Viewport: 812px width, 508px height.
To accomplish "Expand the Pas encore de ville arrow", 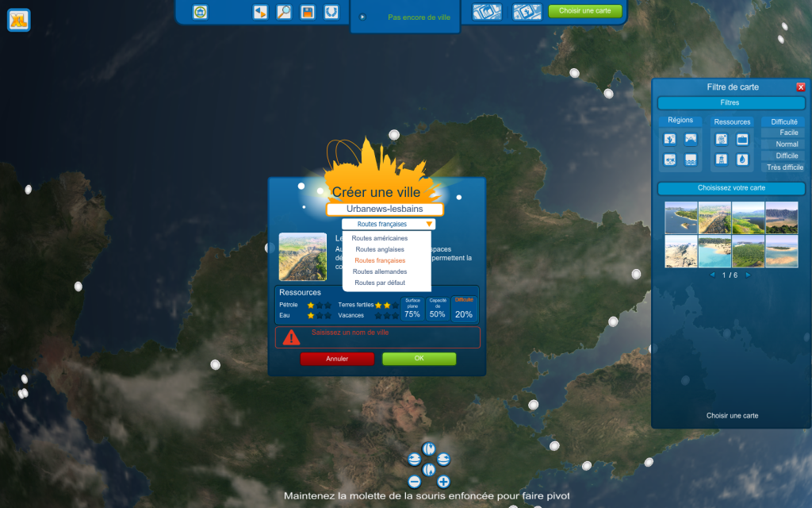I will pyautogui.click(x=363, y=17).
